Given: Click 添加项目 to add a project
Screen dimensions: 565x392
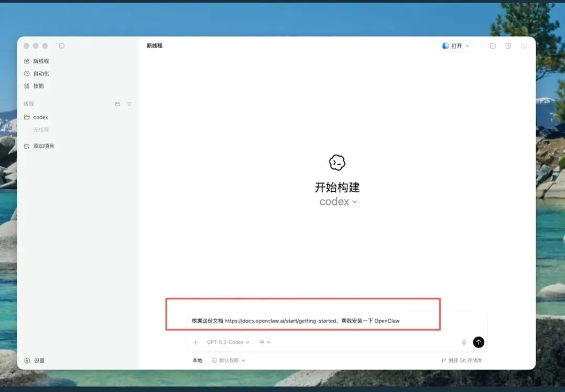Looking at the screenshot, I should (x=39, y=146).
